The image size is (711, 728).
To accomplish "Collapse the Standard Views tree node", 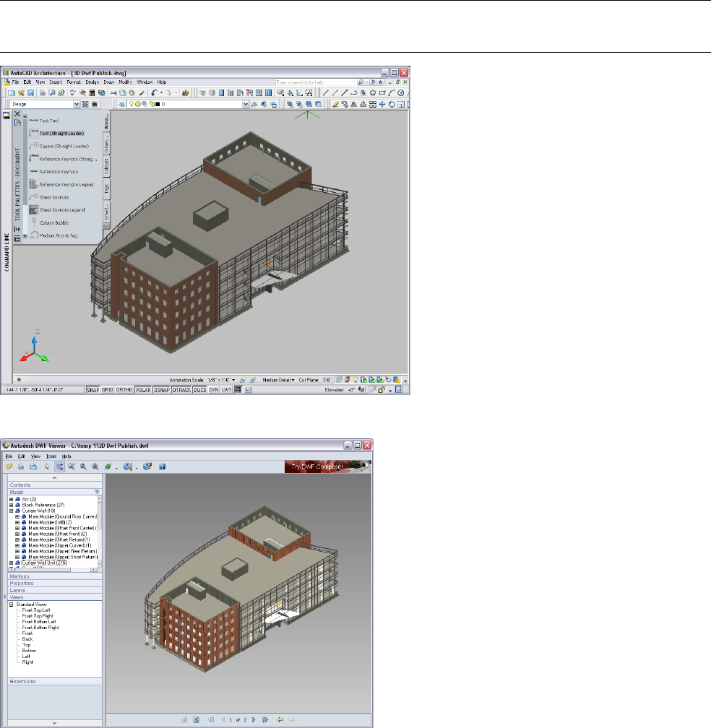I will click(11, 604).
